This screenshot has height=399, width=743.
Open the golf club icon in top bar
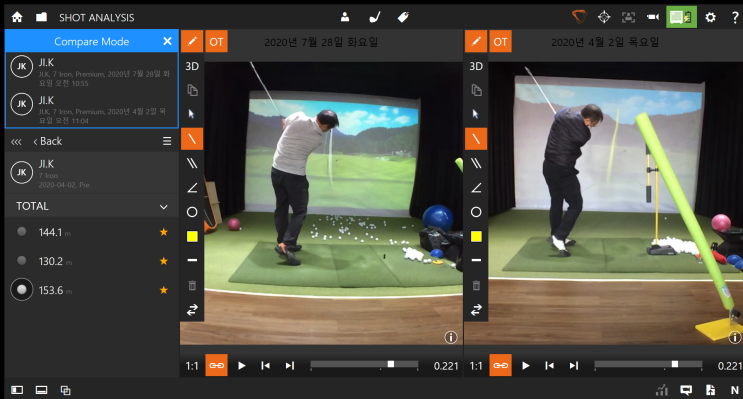tap(374, 18)
